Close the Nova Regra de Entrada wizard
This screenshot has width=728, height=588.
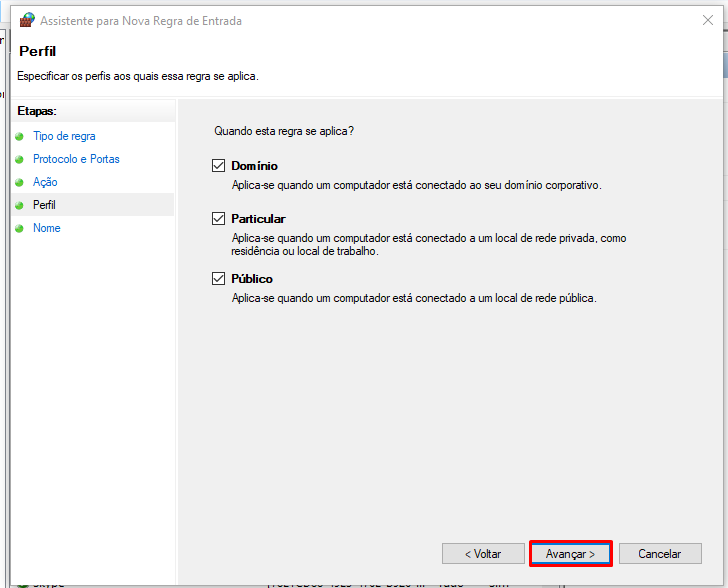point(708,20)
